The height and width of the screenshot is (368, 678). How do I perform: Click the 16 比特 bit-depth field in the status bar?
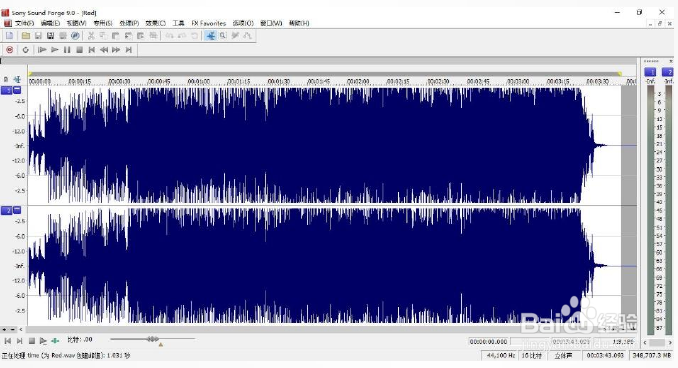(x=532, y=355)
